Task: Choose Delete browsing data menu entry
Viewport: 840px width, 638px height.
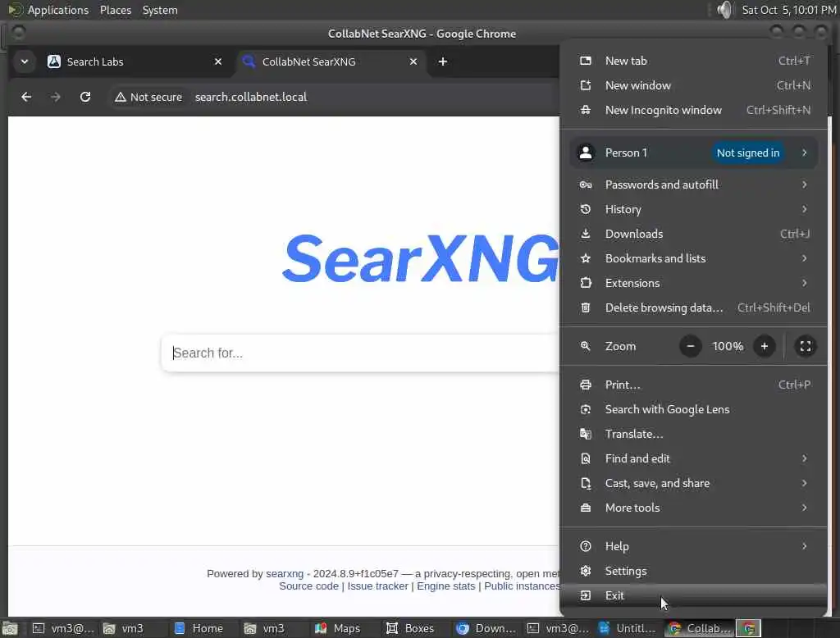Action: pyautogui.click(x=694, y=308)
